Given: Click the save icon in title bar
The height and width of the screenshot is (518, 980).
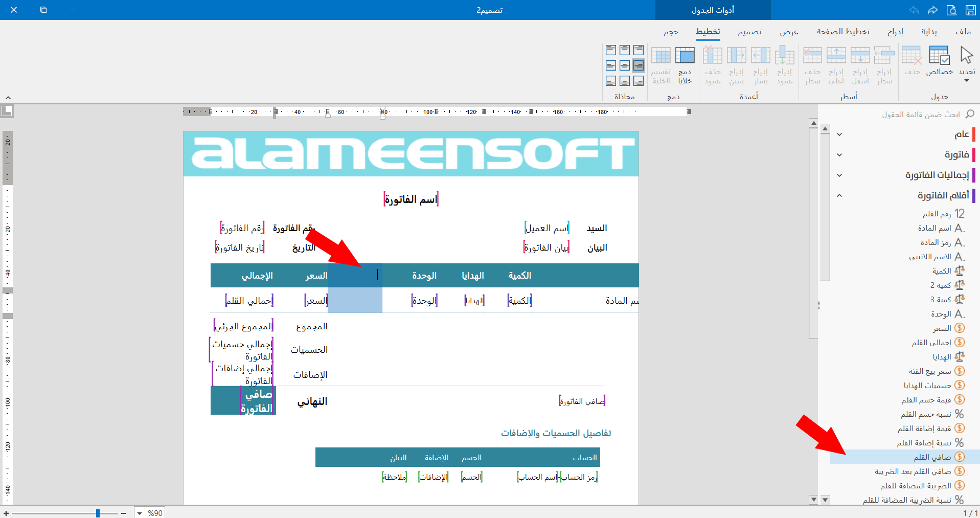Looking at the screenshot, I should [x=970, y=10].
